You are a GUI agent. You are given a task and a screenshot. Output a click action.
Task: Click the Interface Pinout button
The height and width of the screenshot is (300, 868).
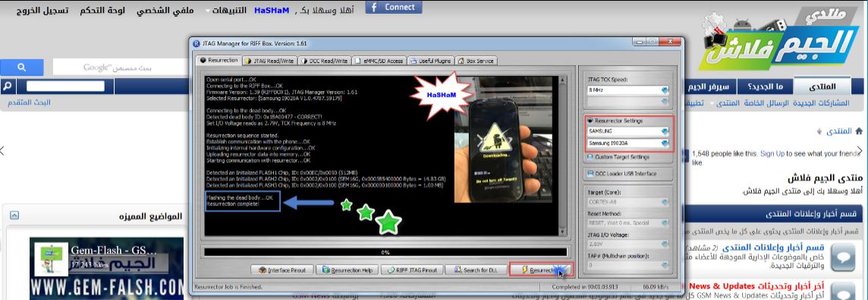coord(282,270)
